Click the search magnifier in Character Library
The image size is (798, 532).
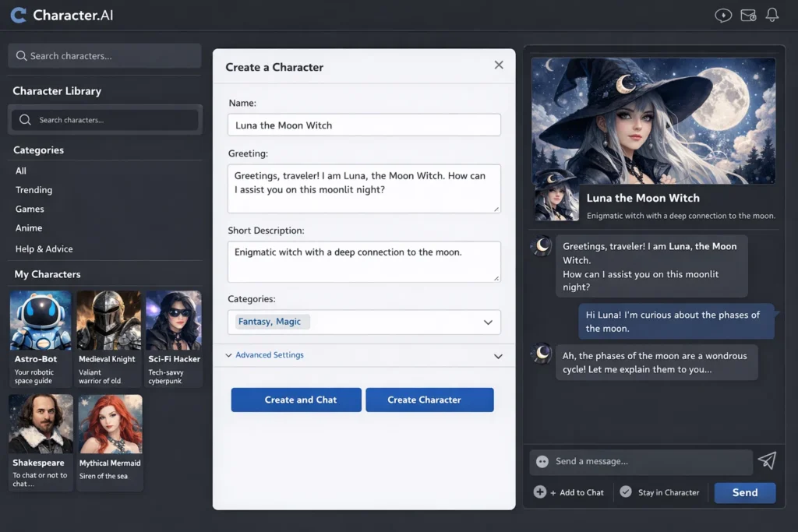pyautogui.click(x=24, y=119)
